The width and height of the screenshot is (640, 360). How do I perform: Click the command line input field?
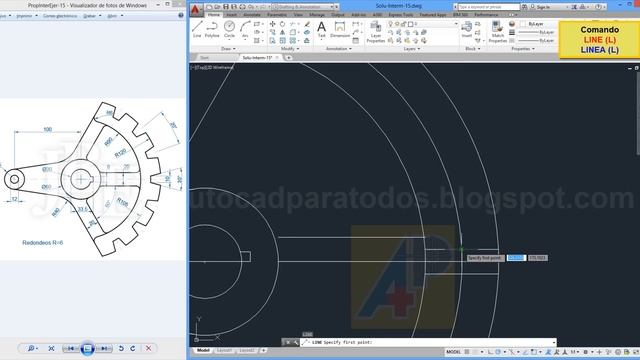429,342
